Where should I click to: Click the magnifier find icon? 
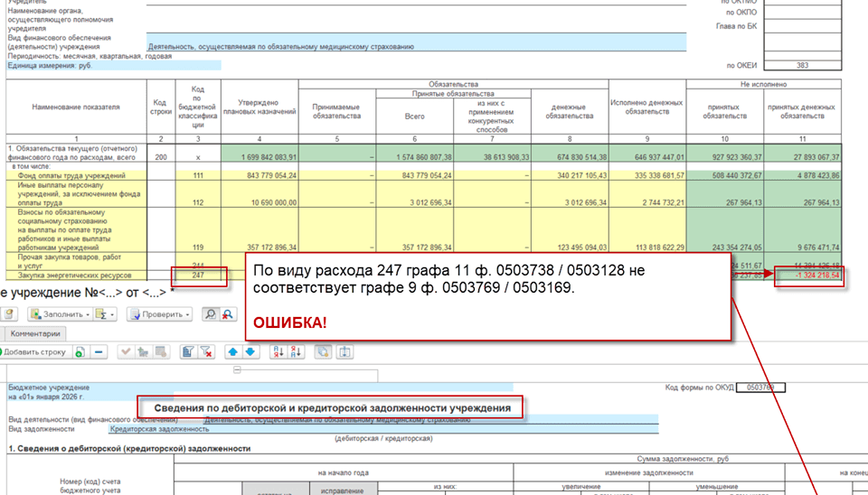209,314
